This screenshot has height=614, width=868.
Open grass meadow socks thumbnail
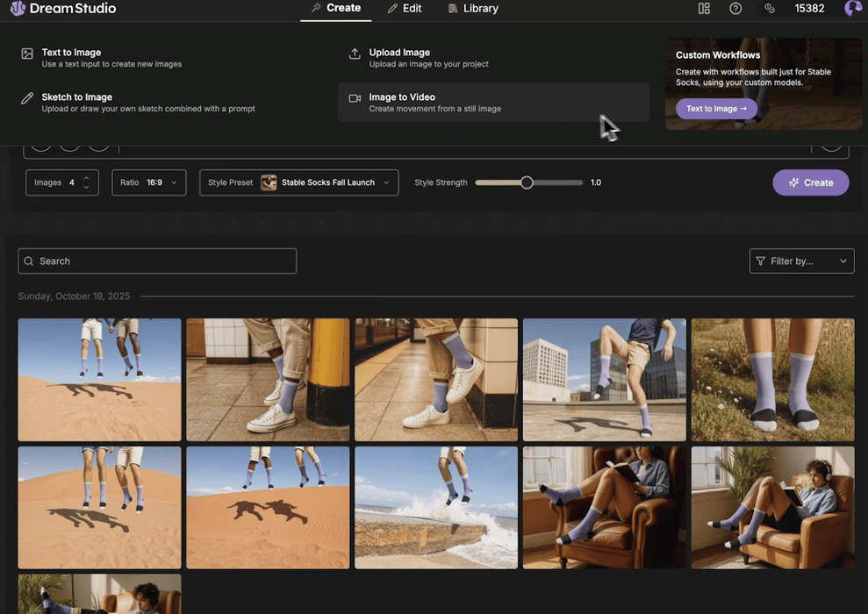(x=773, y=380)
